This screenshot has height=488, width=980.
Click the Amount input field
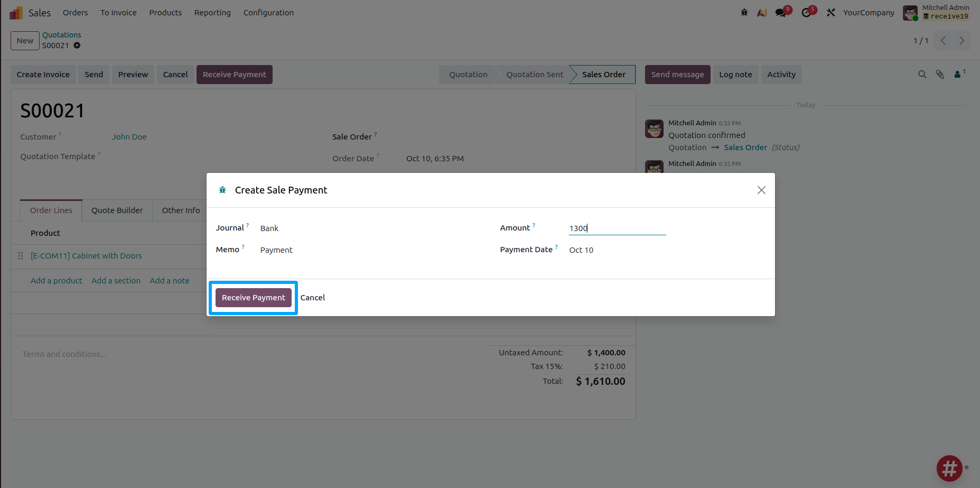point(617,228)
